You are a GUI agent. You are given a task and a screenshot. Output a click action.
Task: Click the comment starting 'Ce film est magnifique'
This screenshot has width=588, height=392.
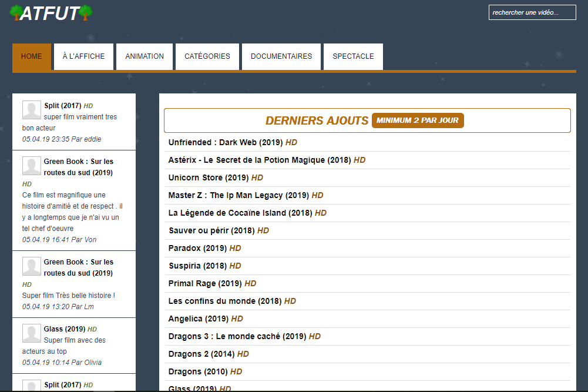coord(72,212)
